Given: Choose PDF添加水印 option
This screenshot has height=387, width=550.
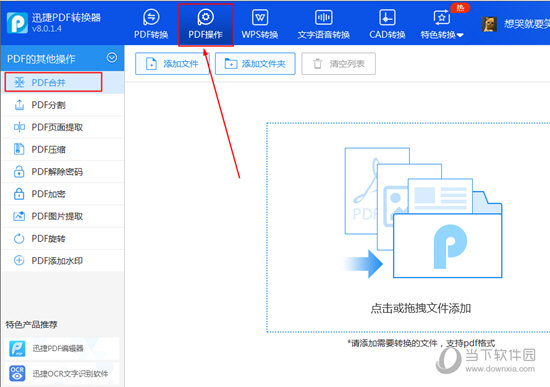Looking at the screenshot, I should [x=62, y=261].
